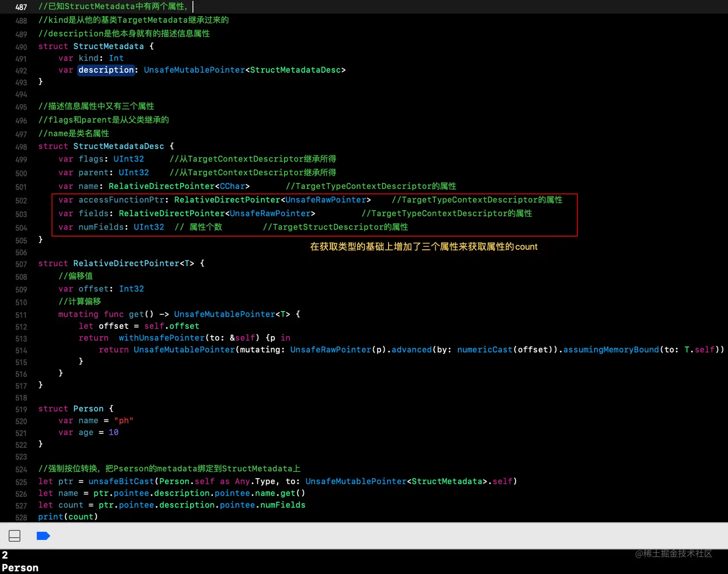Viewport: 728px width, 574px height.
Task: Click the "accessFunctionPtr" property name
Action: pyautogui.click(x=121, y=199)
